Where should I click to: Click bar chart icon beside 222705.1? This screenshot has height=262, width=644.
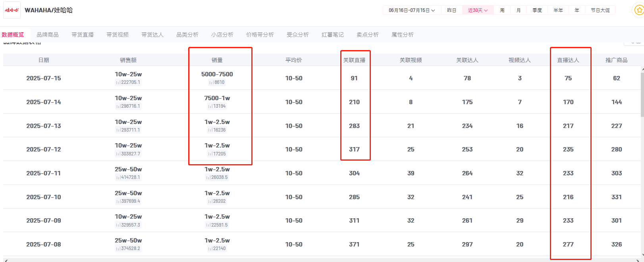(118, 83)
